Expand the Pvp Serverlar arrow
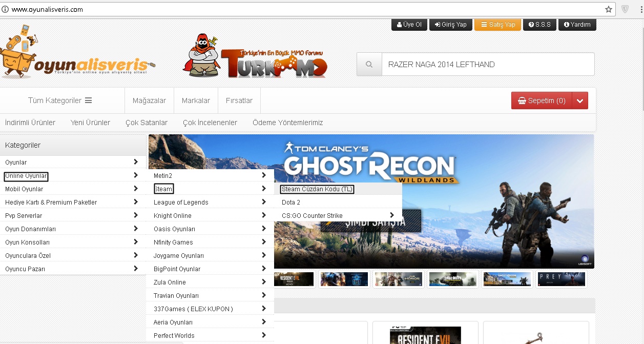This screenshot has height=344, width=644. (x=136, y=215)
